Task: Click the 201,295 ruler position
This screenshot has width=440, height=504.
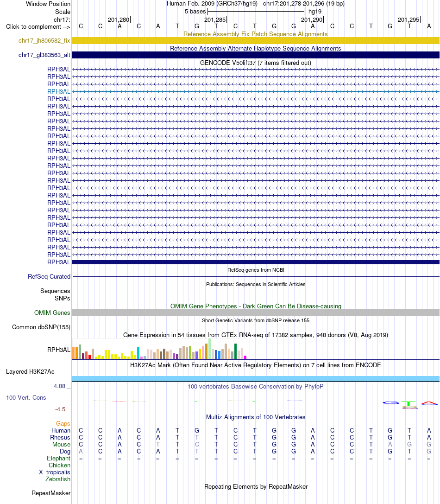Action: click(x=409, y=19)
